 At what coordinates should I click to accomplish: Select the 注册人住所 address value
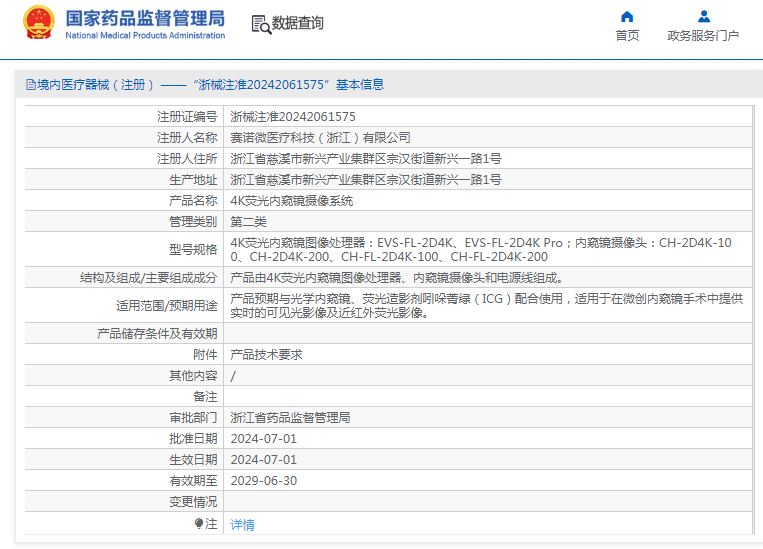(x=365, y=159)
